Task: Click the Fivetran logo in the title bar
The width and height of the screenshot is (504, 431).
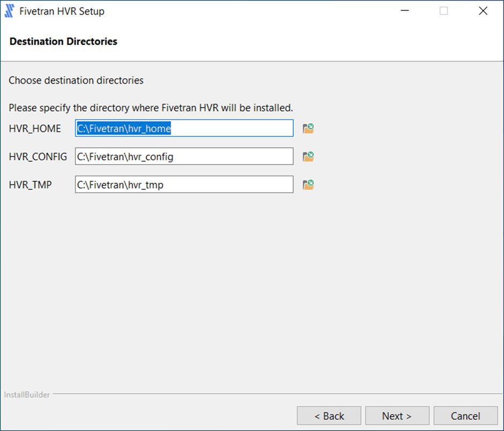Action: coord(9,11)
